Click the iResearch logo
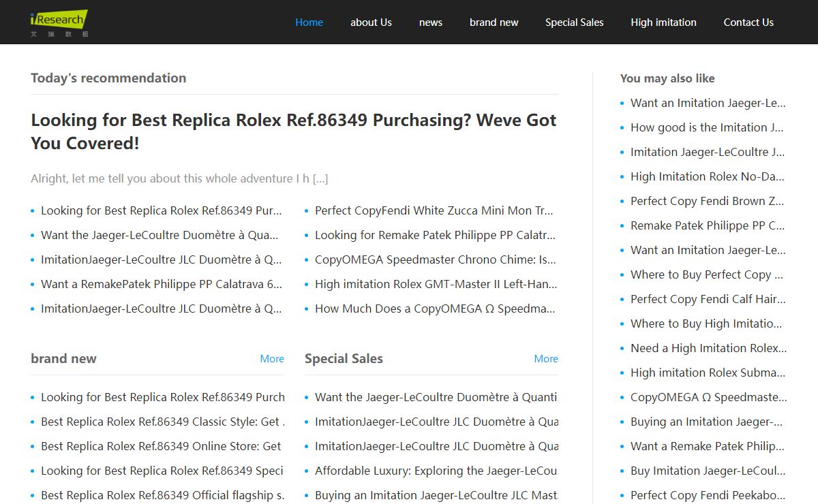Screen dimensions: 818x504 pos(59,23)
